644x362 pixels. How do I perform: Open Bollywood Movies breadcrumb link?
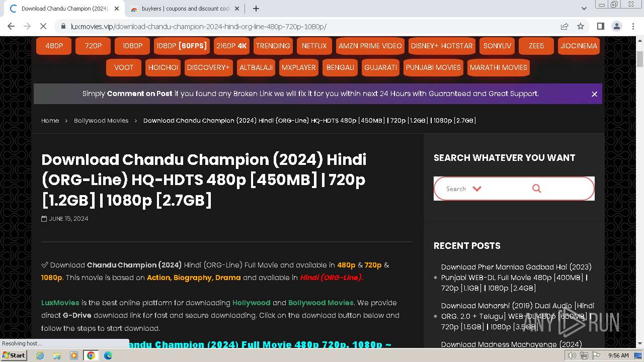(x=101, y=121)
